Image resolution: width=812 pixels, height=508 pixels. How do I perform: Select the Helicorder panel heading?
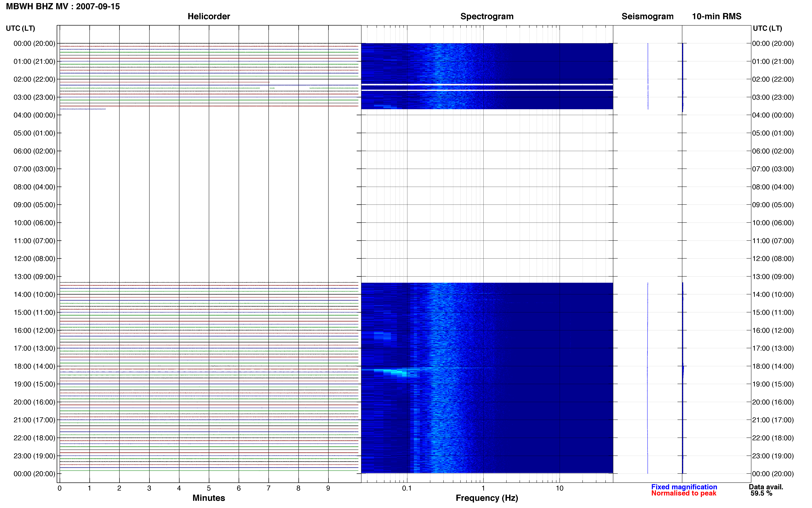[x=208, y=16]
